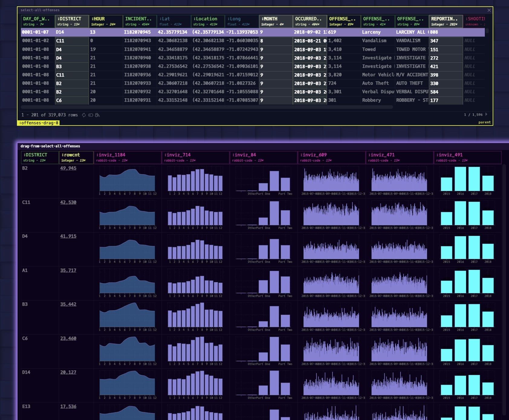
Task: Select the :MONTH column header
Action: point(276,21)
